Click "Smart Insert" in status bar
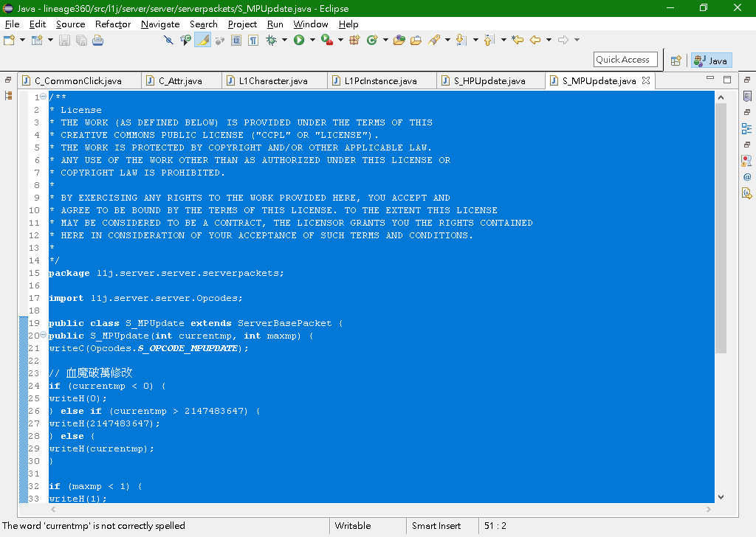This screenshot has width=756, height=537. coord(436,526)
